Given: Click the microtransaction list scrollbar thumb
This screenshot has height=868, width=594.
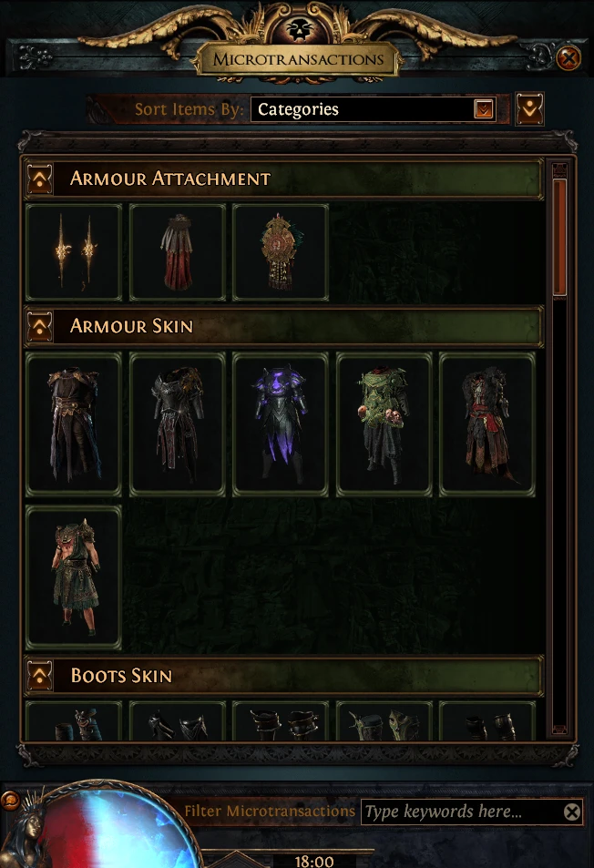Looking at the screenshot, I should pos(559,237).
